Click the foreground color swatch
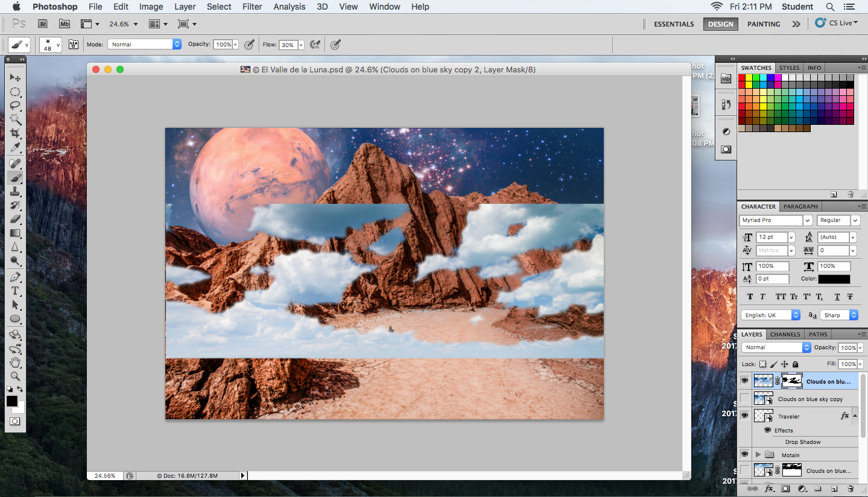This screenshot has width=868, height=497. 12,401
